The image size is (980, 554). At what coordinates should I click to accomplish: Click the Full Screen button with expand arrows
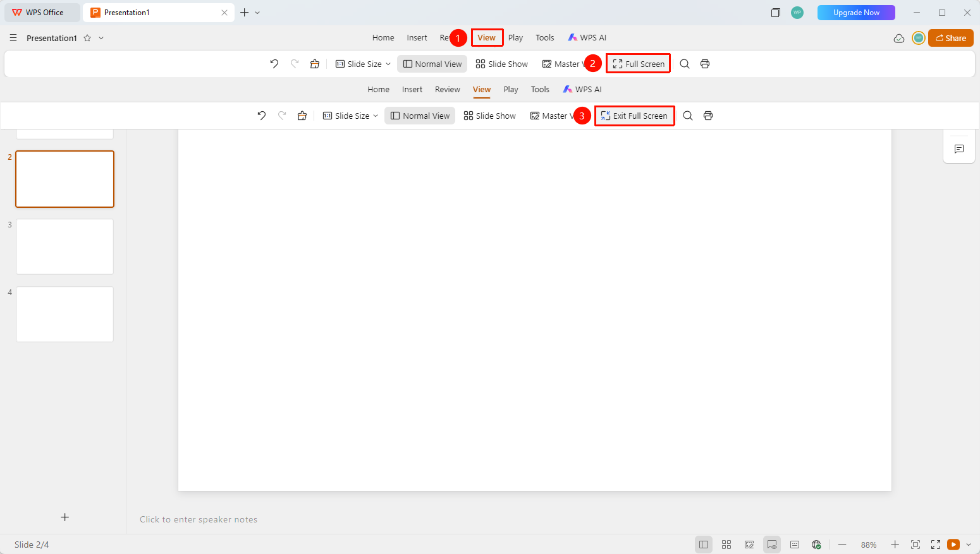(x=639, y=64)
